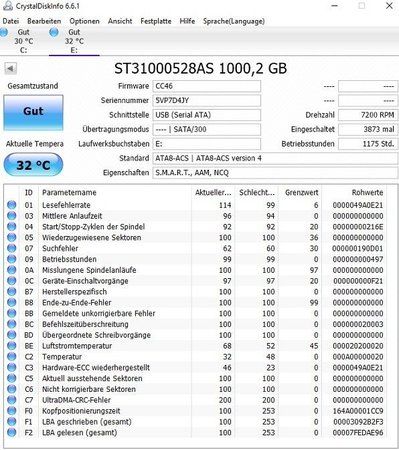The height and width of the screenshot is (450, 399).
Task: Click the Seriennummer field
Action: (207, 100)
